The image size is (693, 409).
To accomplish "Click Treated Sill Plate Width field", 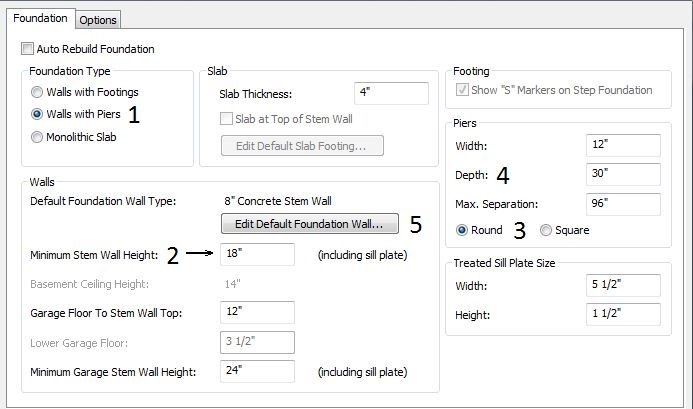I will tap(623, 285).
